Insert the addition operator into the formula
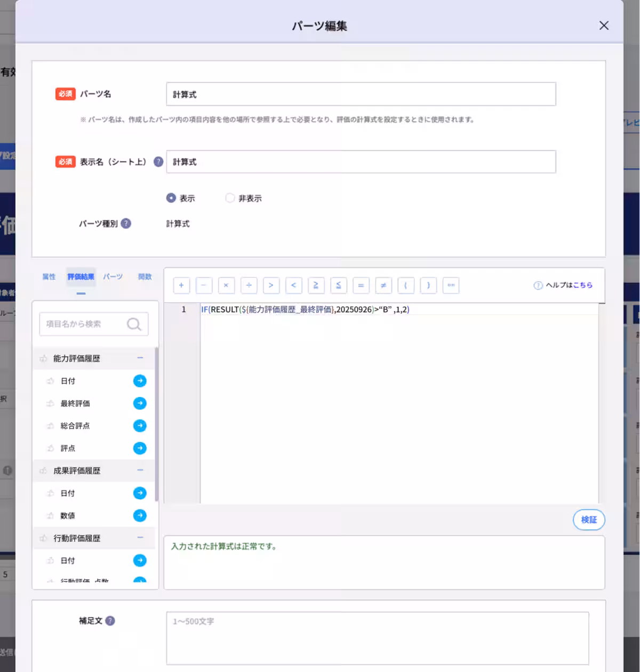The height and width of the screenshot is (672, 640). pos(181,285)
